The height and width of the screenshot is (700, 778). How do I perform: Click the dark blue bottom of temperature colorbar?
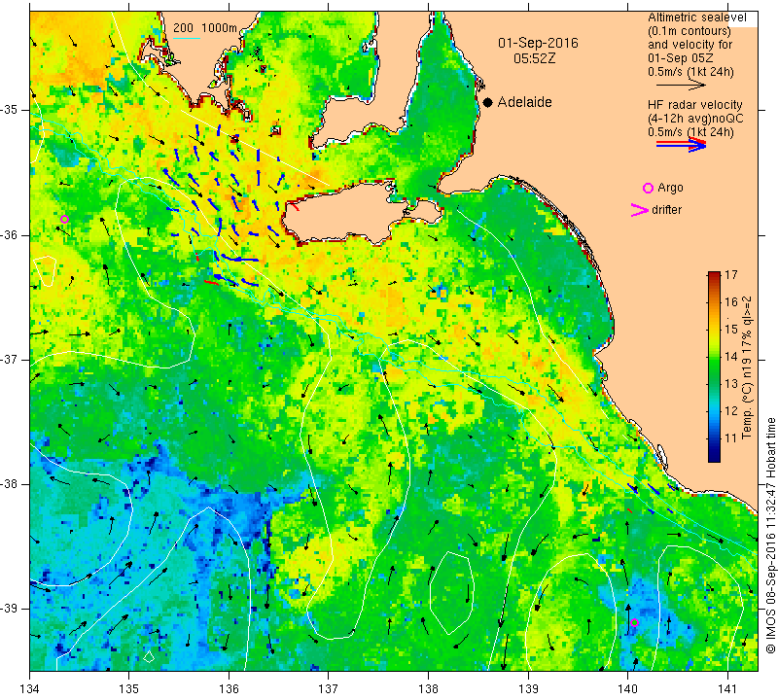[714, 457]
